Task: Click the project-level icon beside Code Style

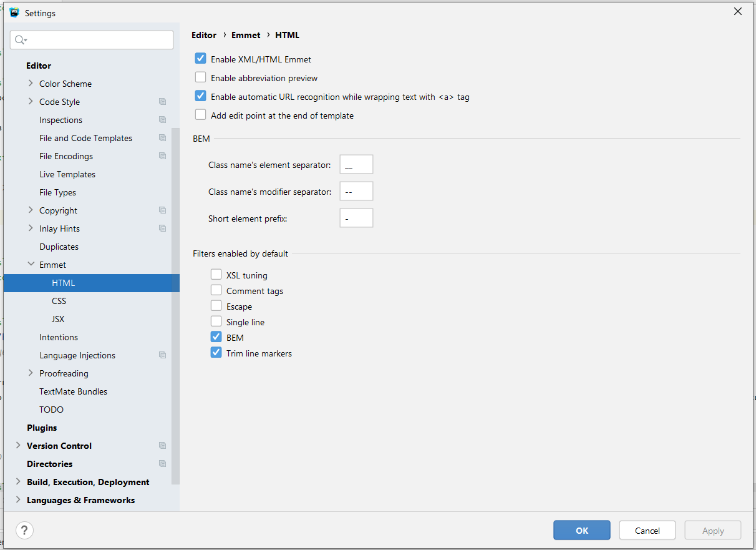Action: [x=162, y=102]
